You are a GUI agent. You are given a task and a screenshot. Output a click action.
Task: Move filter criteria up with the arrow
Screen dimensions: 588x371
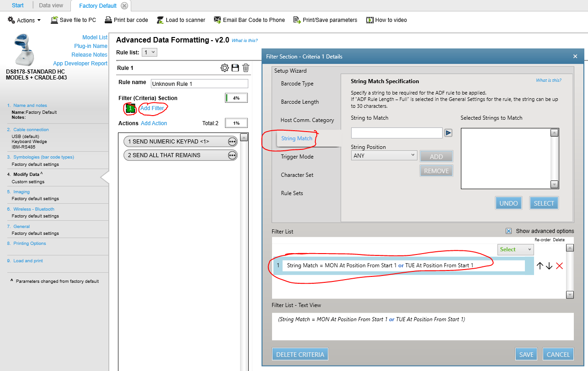click(540, 266)
